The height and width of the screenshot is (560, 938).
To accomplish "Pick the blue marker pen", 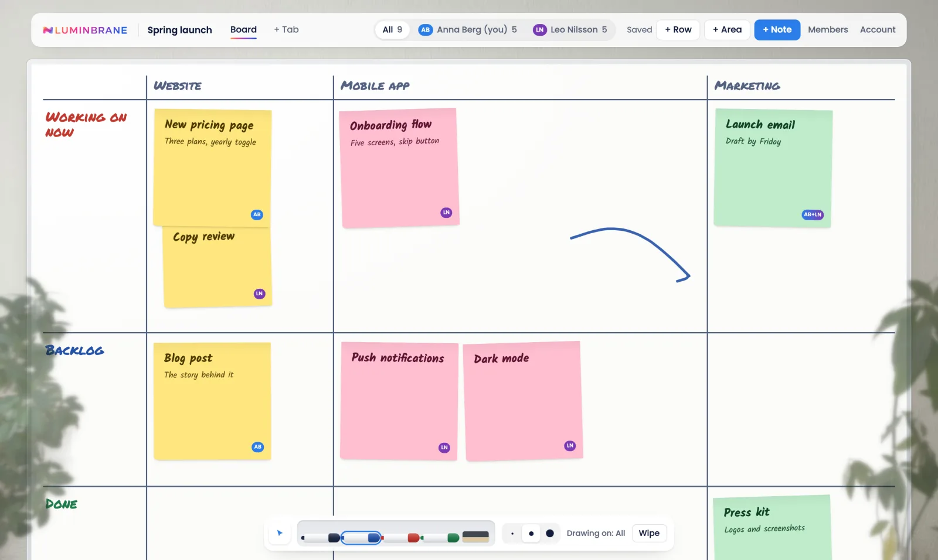I will coord(361,538).
